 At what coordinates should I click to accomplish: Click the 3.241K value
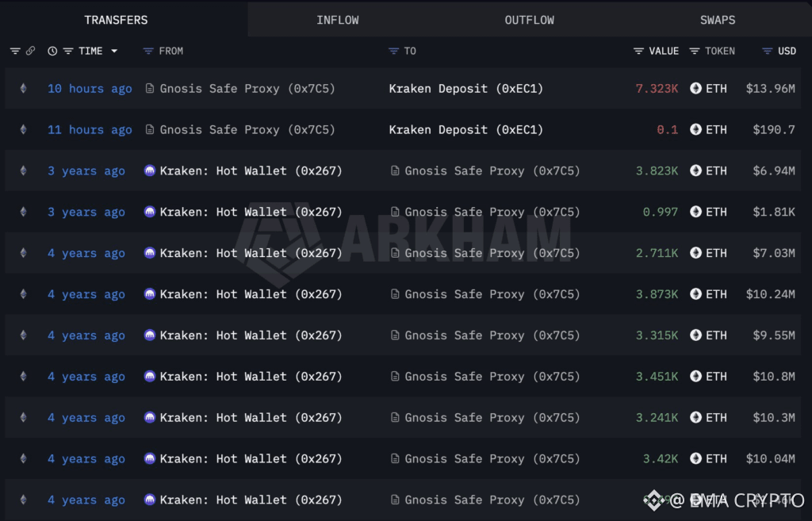click(x=657, y=417)
